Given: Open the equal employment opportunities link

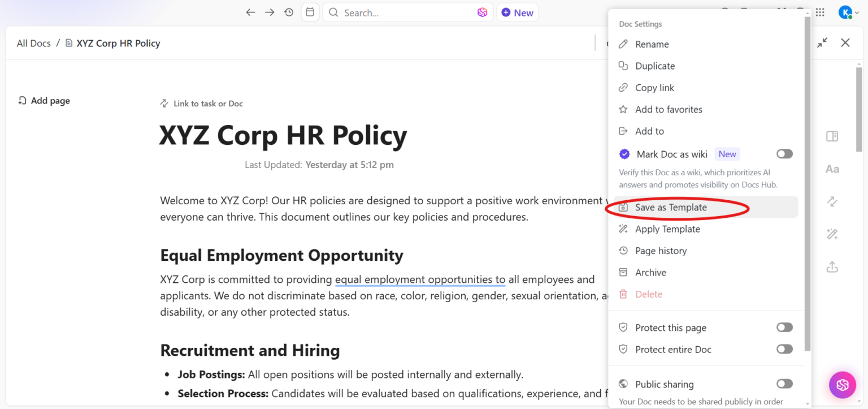Looking at the screenshot, I should 419,279.
